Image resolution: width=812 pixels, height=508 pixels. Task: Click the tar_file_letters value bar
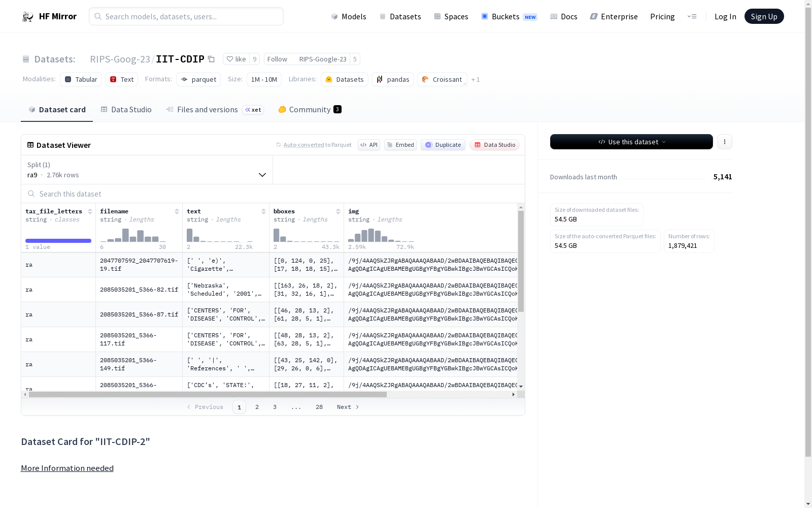click(58, 241)
